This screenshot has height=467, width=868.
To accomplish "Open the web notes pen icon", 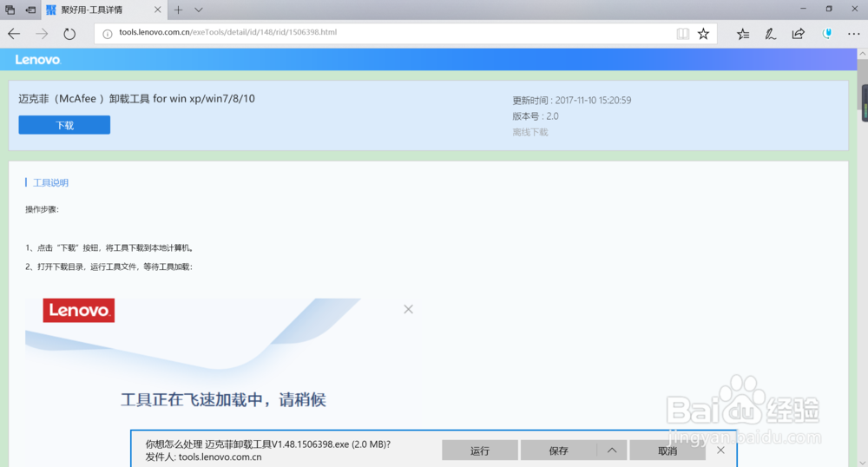I will click(x=770, y=34).
